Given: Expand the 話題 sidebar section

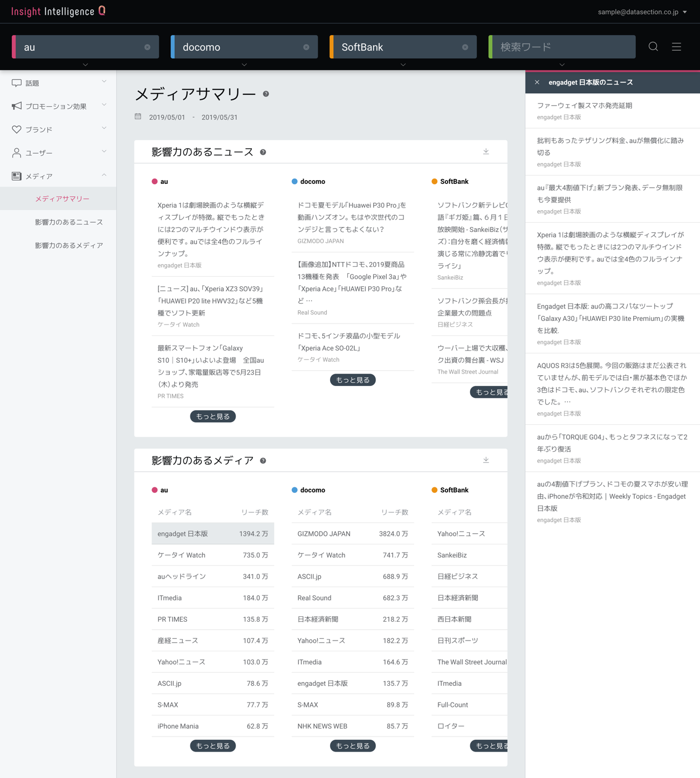Looking at the screenshot, I should (104, 82).
